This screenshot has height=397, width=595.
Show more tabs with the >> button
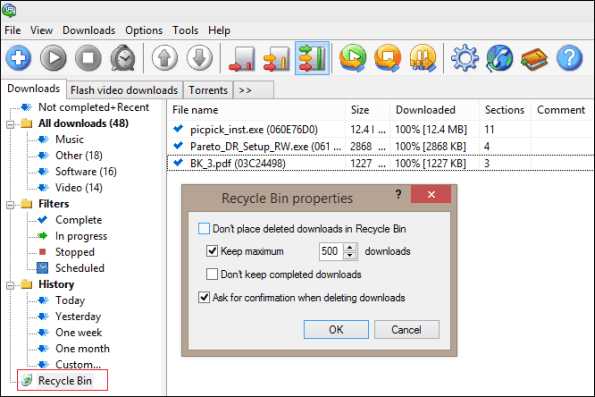point(253,90)
